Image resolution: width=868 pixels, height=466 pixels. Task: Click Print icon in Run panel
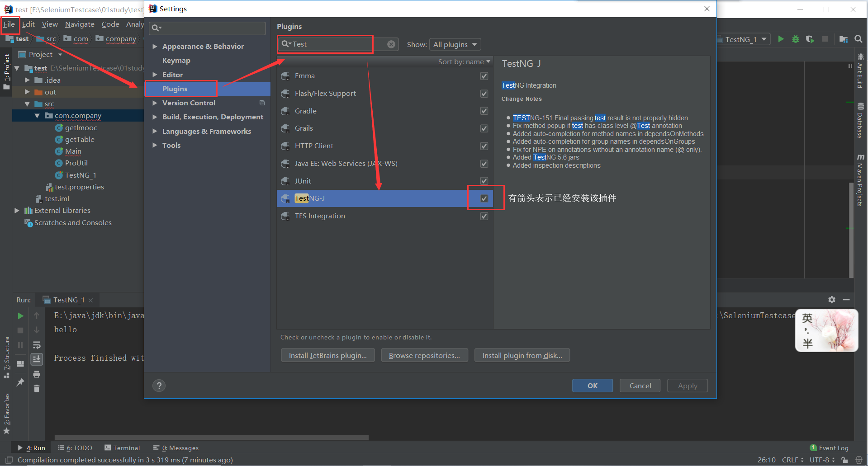(x=37, y=374)
